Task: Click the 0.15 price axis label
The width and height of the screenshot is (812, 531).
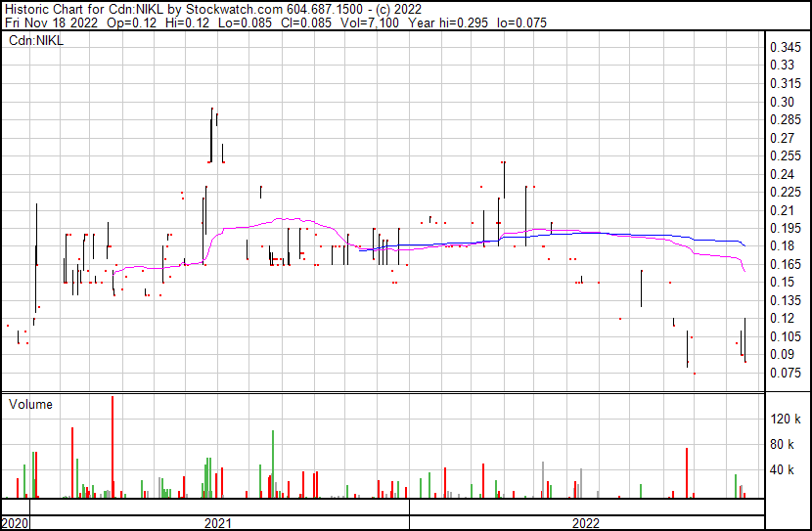Action: pyautogui.click(x=783, y=283)
